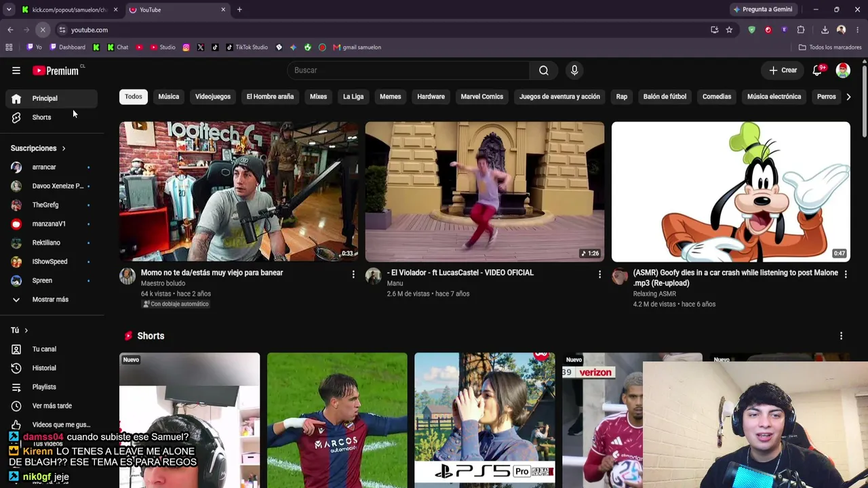Play the Momo video thumbnail
868x488 pixels.
pos(239,192)
